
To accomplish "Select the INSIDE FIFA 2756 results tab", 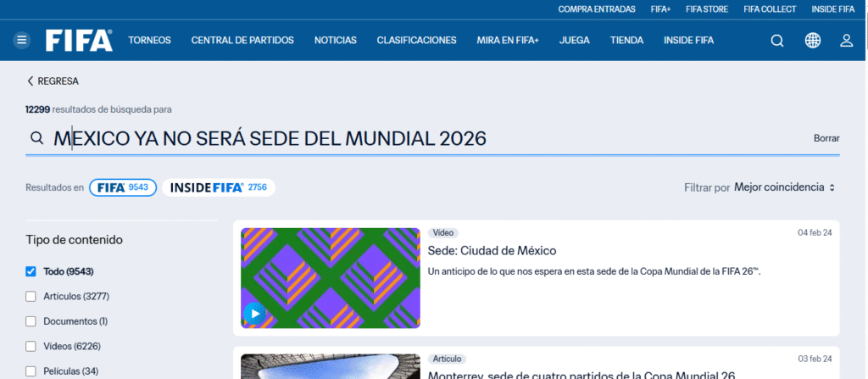I will tap(219, 187).
